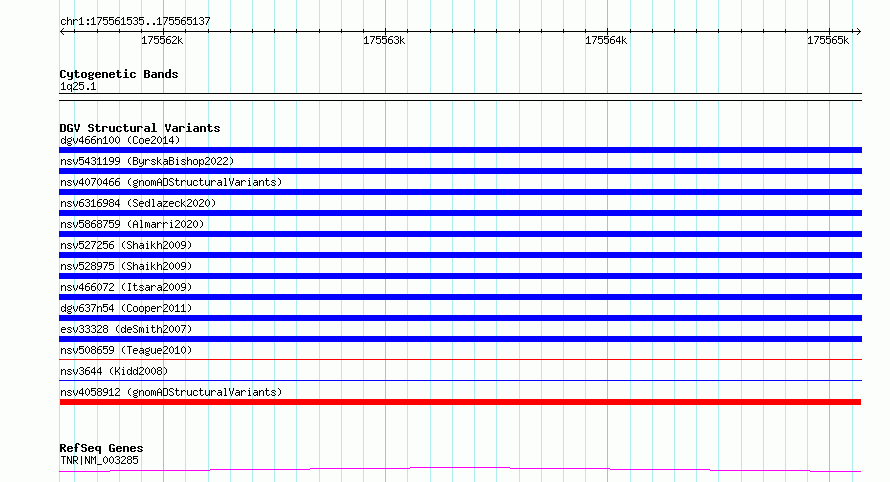Select variant esv33328 (deSmith2007) label

pyautogui.click(x=126, y=329)
